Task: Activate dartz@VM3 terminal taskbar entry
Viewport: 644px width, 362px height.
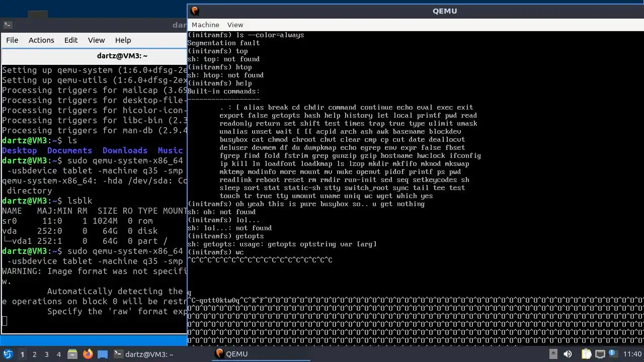Action: pyautogui.click(x=143, y=354)
